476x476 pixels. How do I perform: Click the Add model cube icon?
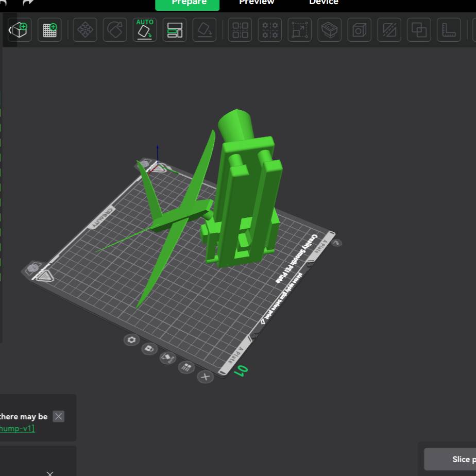[x=20, y=30]
